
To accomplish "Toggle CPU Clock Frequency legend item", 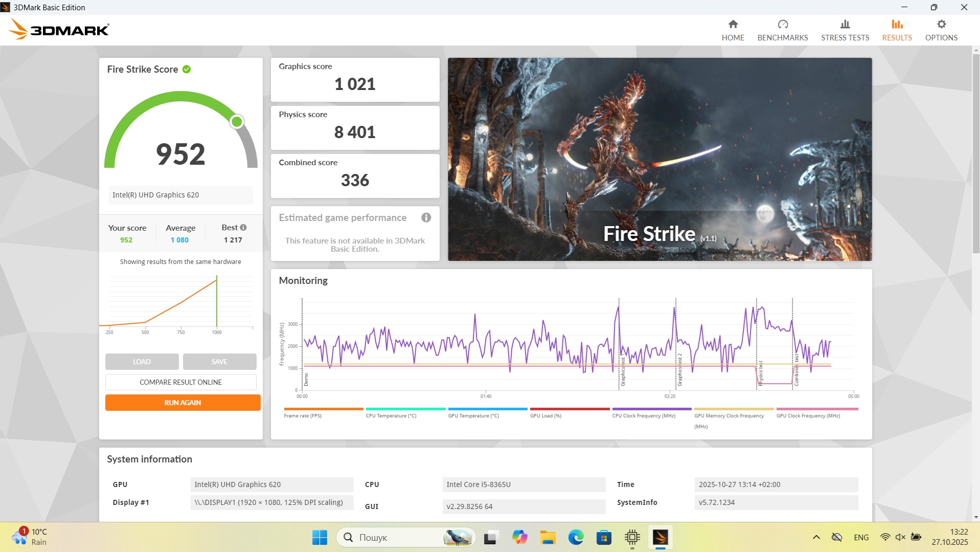I will click(x=644, y=415).
